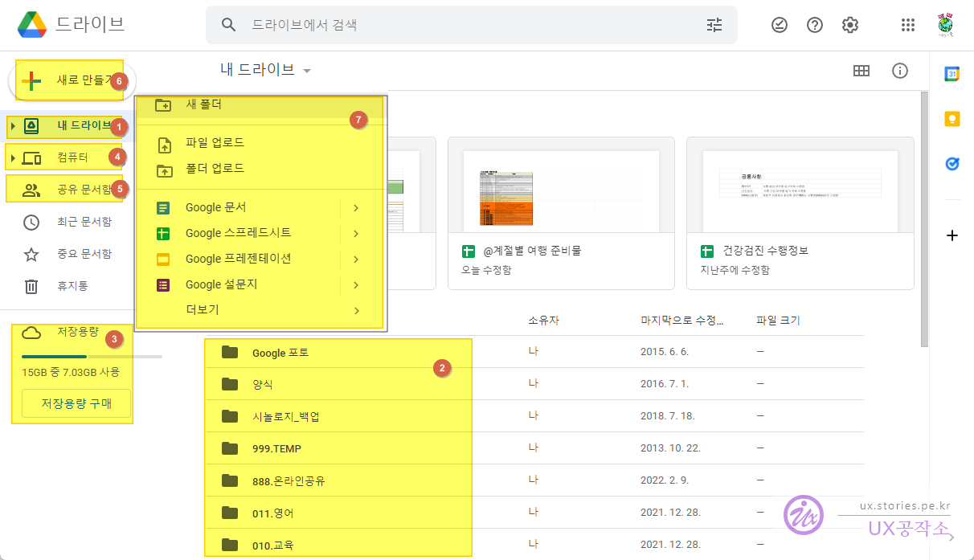Choose 파일 업로드 menu item
The height and width of the screenshot is (560, 974).
(x=260, y=143)
